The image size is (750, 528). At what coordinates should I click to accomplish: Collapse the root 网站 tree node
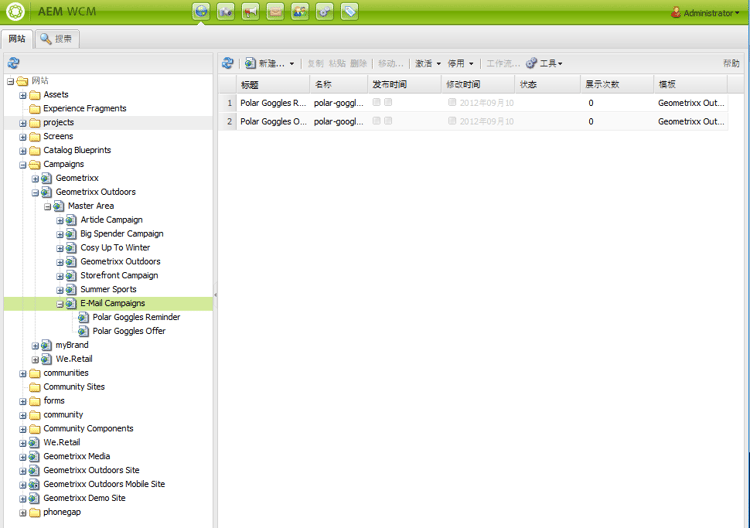tap(10, 81)
